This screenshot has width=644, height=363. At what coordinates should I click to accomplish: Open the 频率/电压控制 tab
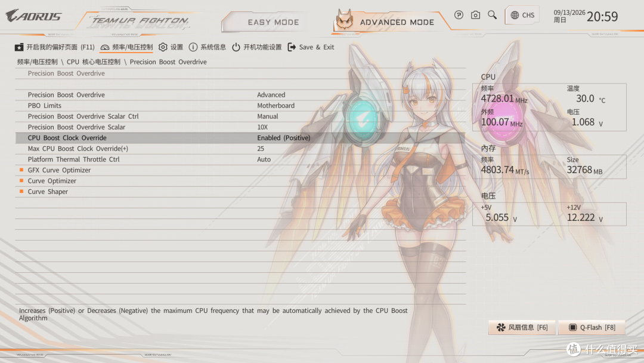click(x=126, y=47)
